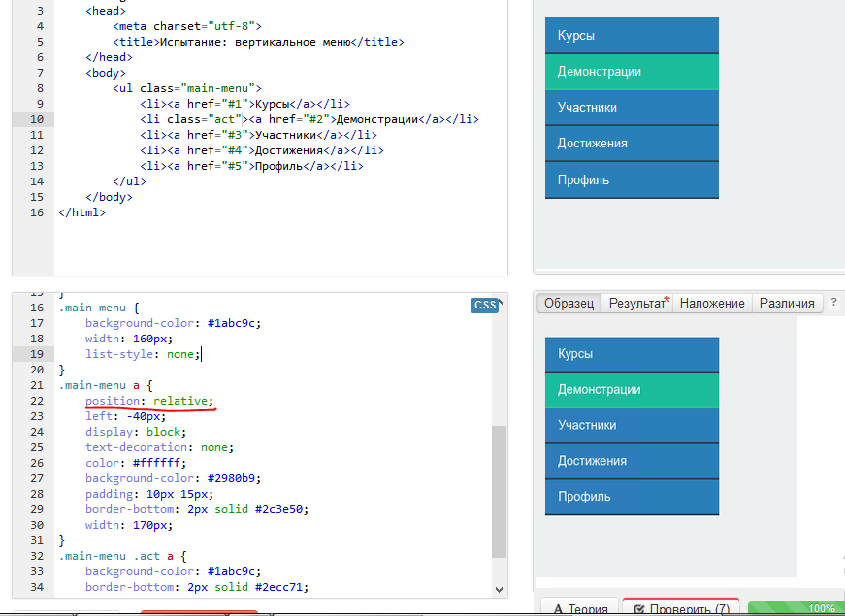Click the word Участники in the HTML code
The image size is (845, 616).
point(285,135)
